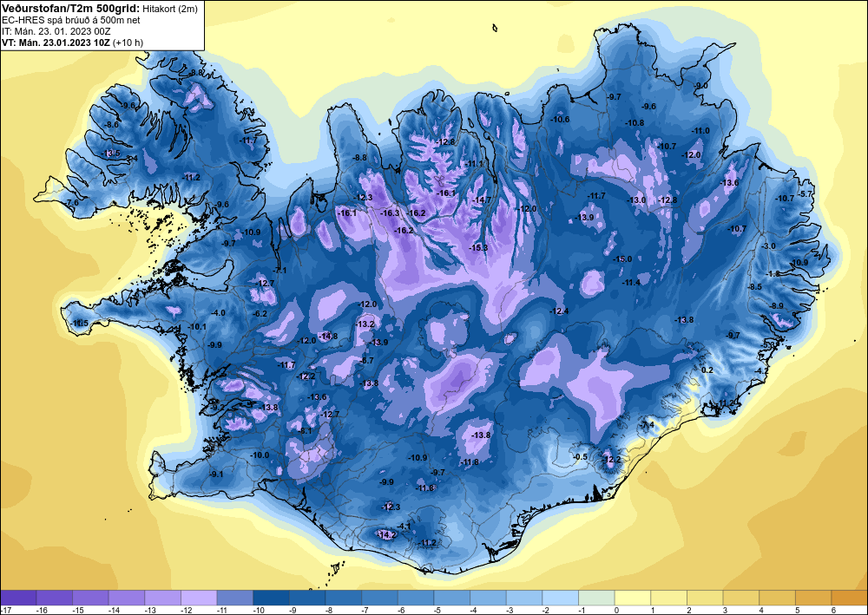Click the '-8.5' temperature value
868x615 pixels.
[755, 287]
